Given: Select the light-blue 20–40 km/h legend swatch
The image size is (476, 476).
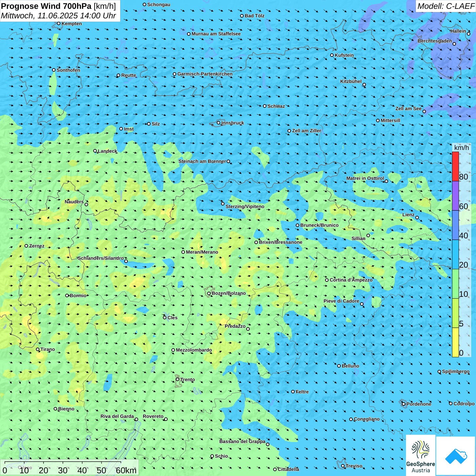Looking at the screenshot, I should (455, 255).
